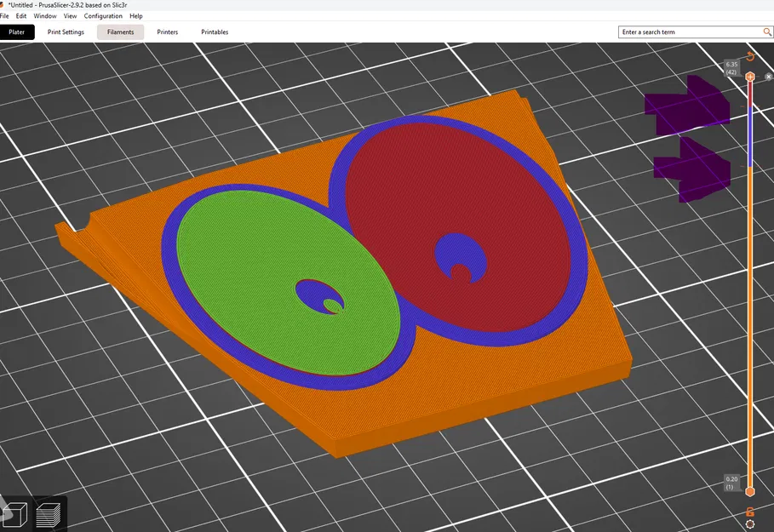This screenshot has width=774, height=532.
Task: Select the Printers tab
Action: tap(167, 31)
